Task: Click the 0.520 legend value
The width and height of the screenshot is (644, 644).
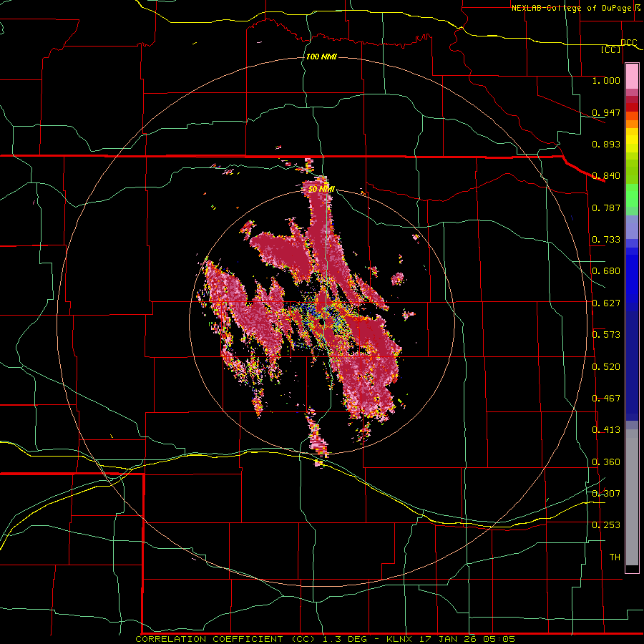Action: tap(606, 367)
